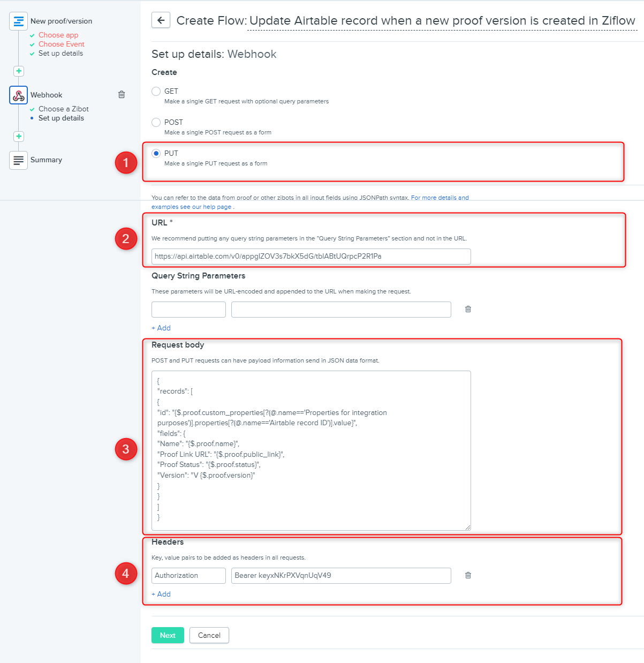The width and height of the screenshot is (644, 663).
Task: Add a step after New proof/version
Action: coord(19,71)
